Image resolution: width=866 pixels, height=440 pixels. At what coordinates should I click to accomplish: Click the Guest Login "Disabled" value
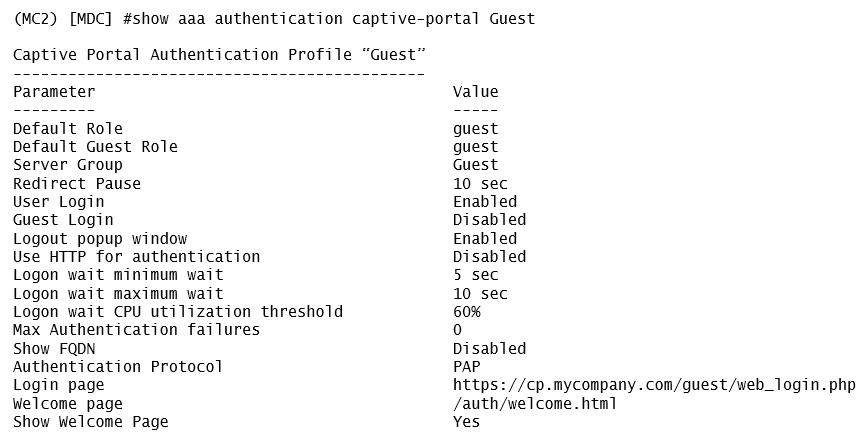[x=489, y=220]
